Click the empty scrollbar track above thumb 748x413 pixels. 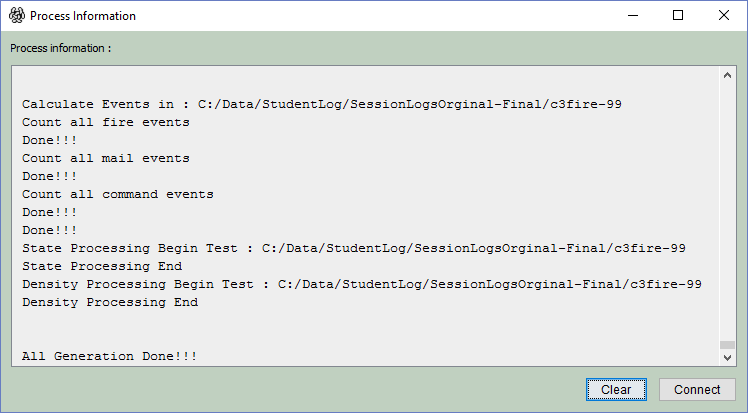coord(727,212)
